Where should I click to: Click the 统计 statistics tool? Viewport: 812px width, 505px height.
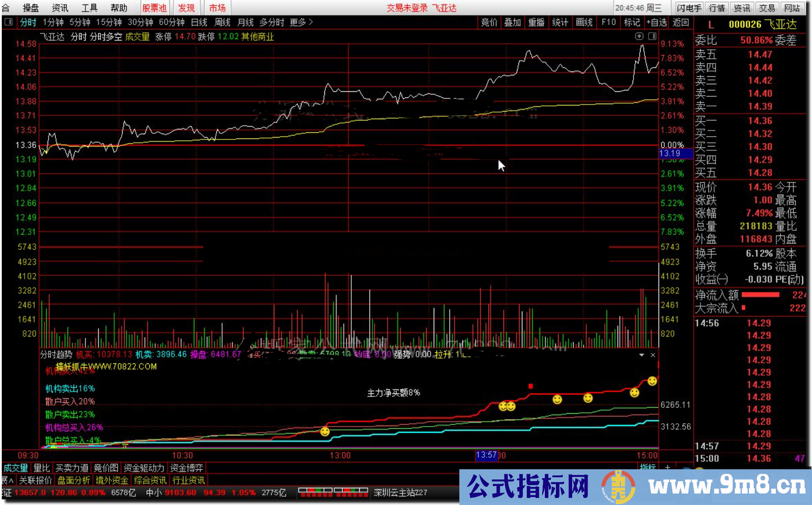click(560, 22)
